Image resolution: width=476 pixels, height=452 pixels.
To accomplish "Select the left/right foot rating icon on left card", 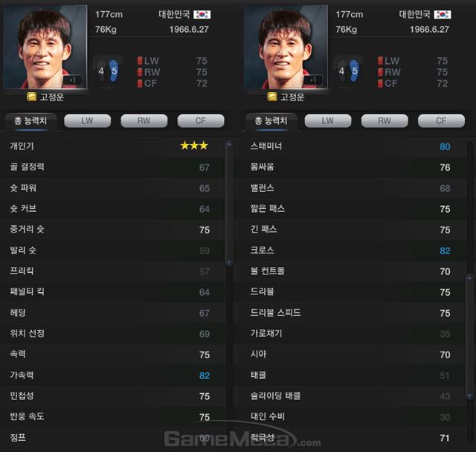I will point(107,71).
